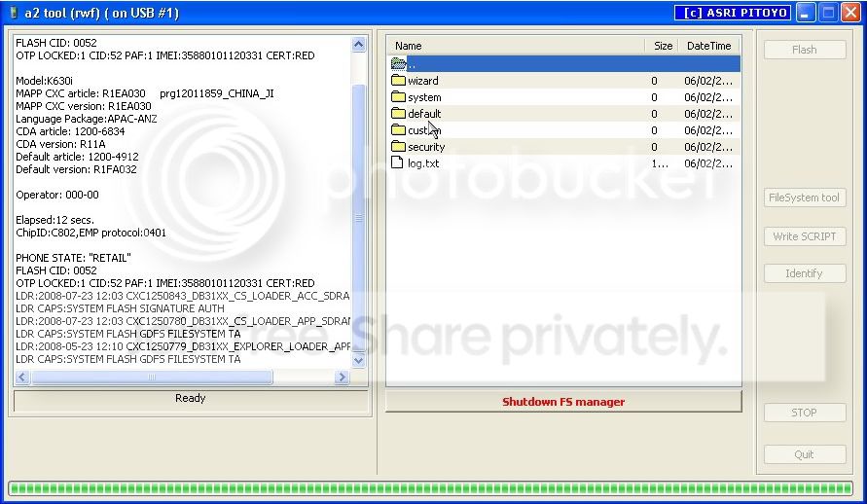Click the Write SCRIPT button
Image resolution: width=867 pixels, height=504 pixels.
(805, 236)
